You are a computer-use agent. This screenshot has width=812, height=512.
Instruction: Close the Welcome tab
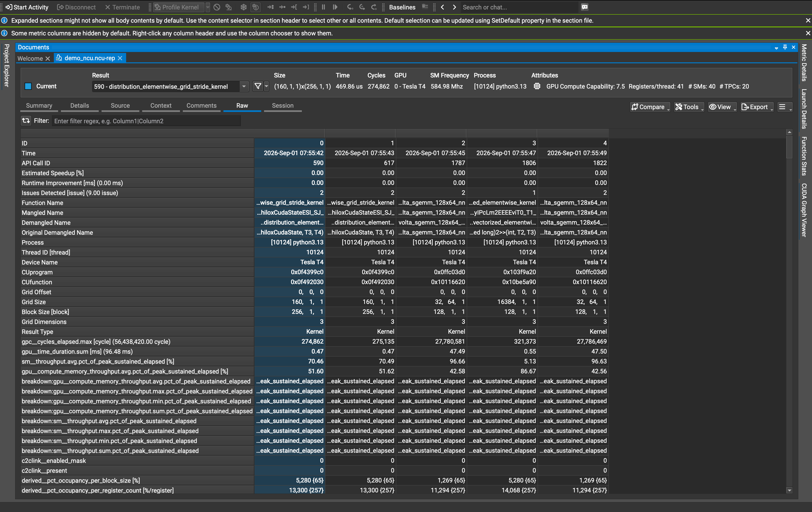[x=48, y=59]
